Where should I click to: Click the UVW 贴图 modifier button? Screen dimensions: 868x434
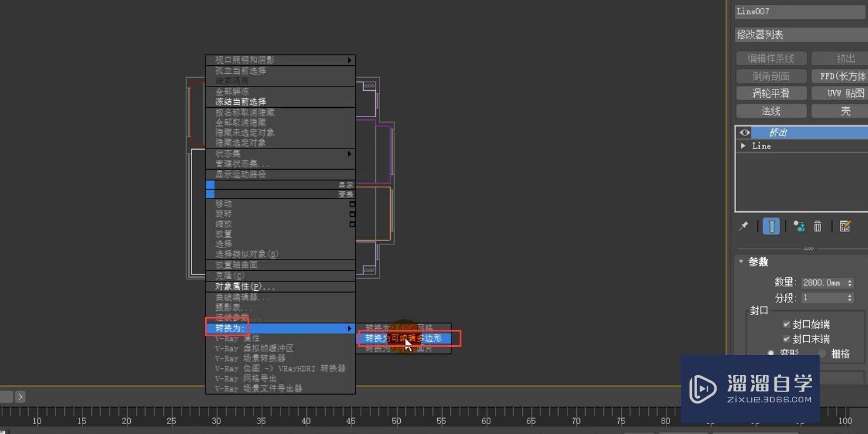[840, 93]
